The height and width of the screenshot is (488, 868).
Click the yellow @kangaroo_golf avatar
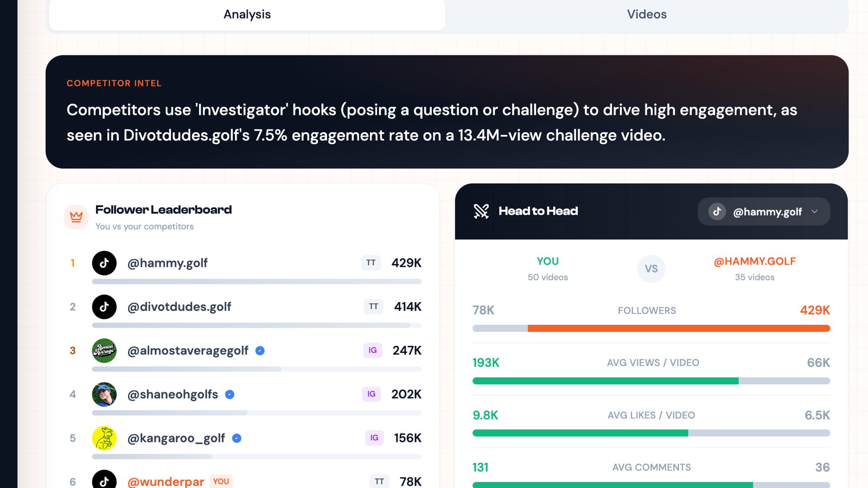pyautogui.click(x=104, y=438)
